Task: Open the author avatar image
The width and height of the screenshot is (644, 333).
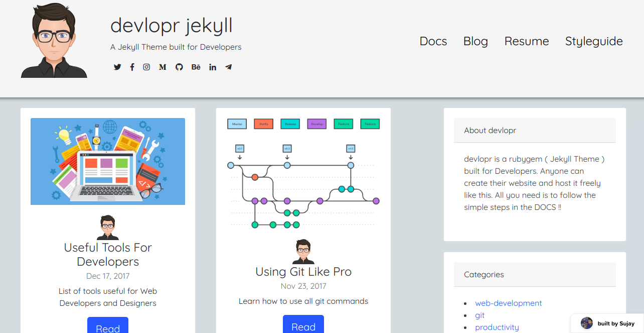Action: [x=54, y=40]
